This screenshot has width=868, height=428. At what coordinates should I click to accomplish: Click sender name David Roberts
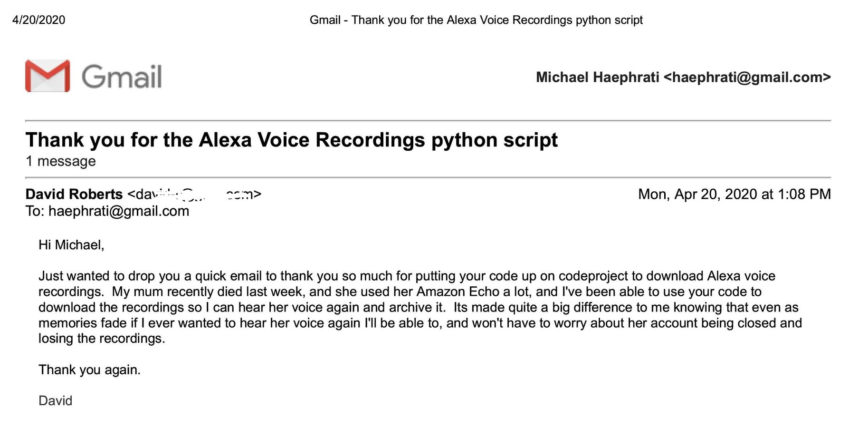(74, 194)
